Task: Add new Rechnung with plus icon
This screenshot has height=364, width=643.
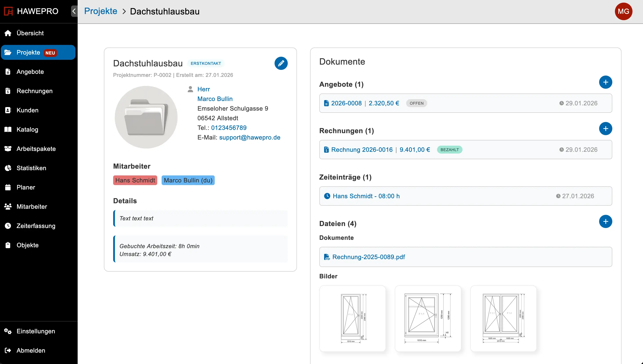Action: click(605, 129)
